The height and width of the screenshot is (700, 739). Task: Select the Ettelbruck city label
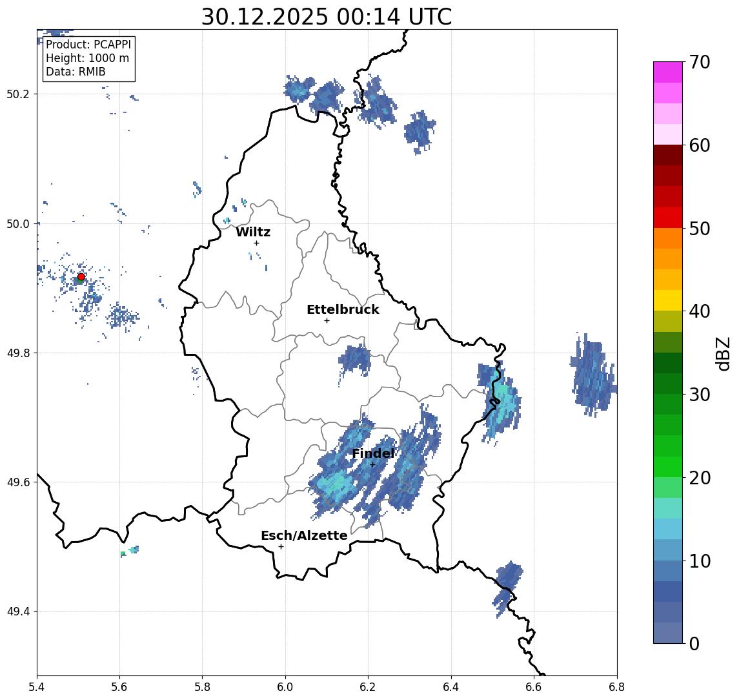[x=343, y=309]
